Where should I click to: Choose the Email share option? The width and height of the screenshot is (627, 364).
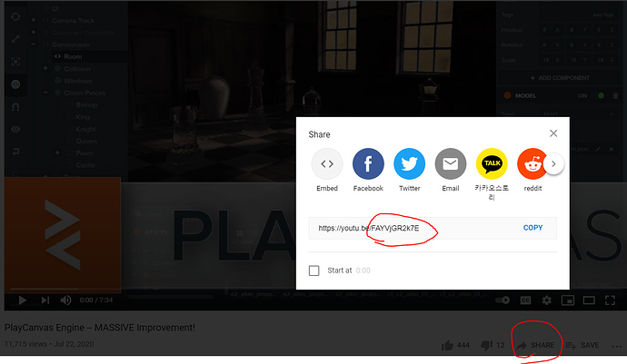coord(450,164)
